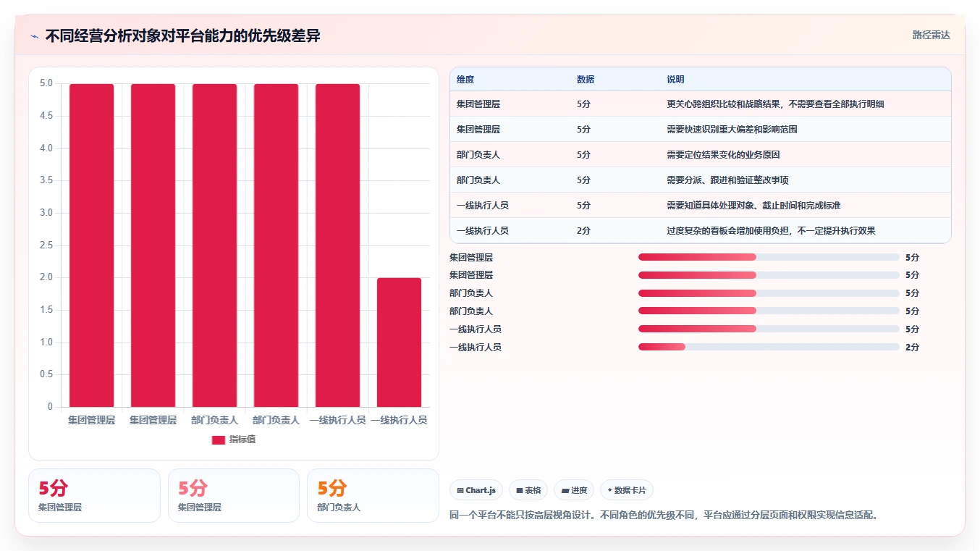Click the 表格 chip
The height and width of the screenshot is (551, 980).
point(528,490)
